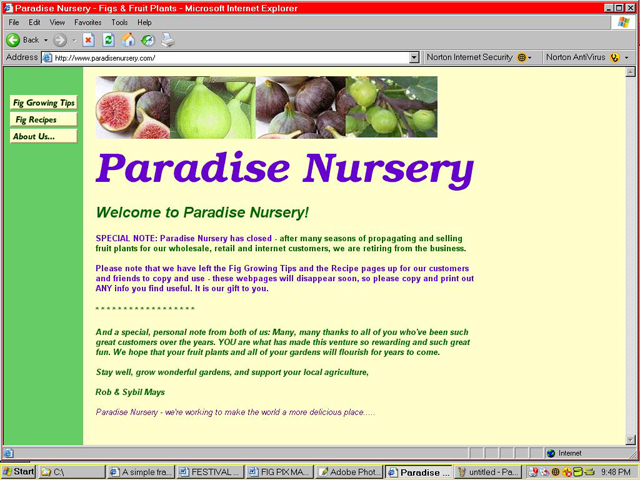Click the page icon in address bar
The image size is (640, 480).
pyautogui.click(x=47, y=58)
